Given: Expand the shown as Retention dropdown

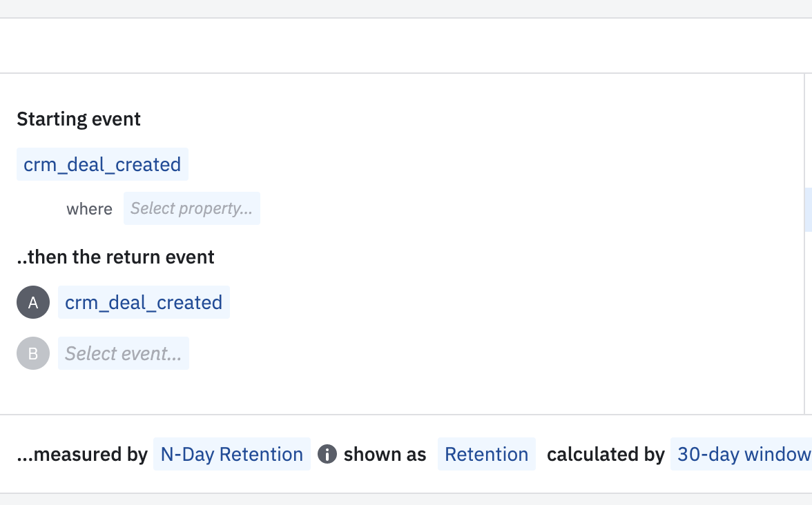Looking at the screenshot, I should [x=486, y=455].
